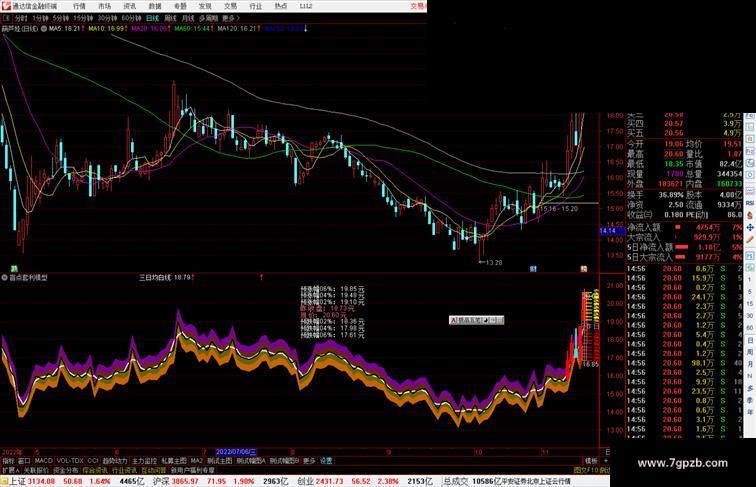
Task: Open 设置 in indicator bar
Action: click(x=326, y=460)
